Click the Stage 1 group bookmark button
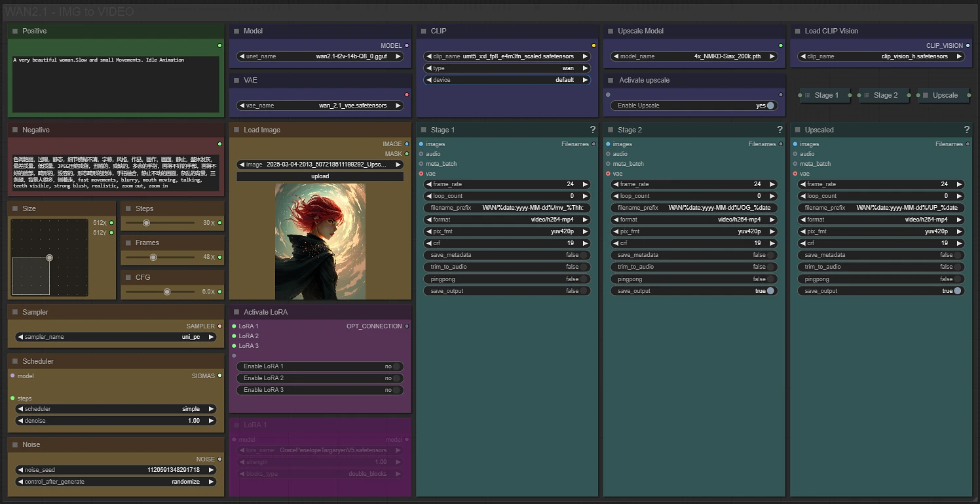 coord(824,95)
